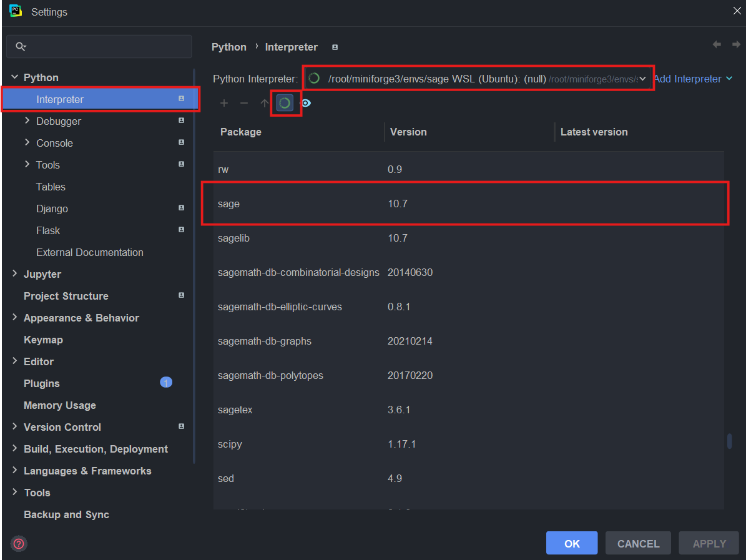Toggle the show early releases eye icon
Image resolution: width=746 pixels, height=560 pixels.
coord(306,103)
